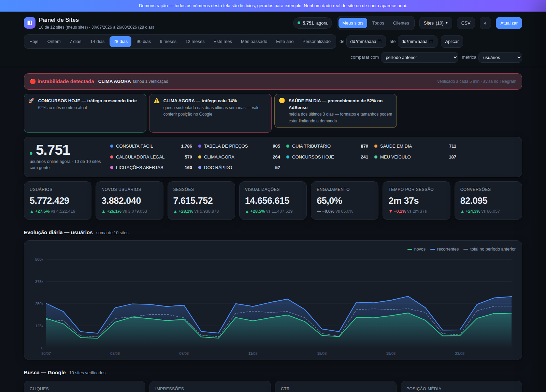The height and width of the screenshot is (392, 546).
Task: Click the CONSULTA FÁCIL site row
Action: 151,146
